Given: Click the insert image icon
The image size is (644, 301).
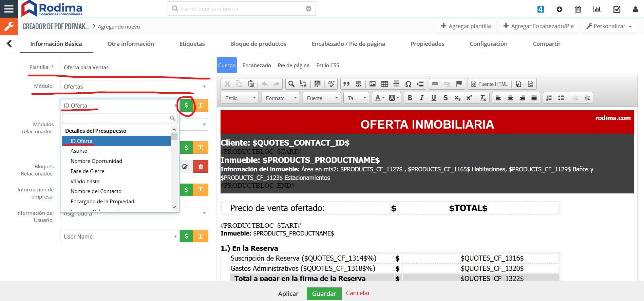Looking at the screenshot, I should [373, 84].
